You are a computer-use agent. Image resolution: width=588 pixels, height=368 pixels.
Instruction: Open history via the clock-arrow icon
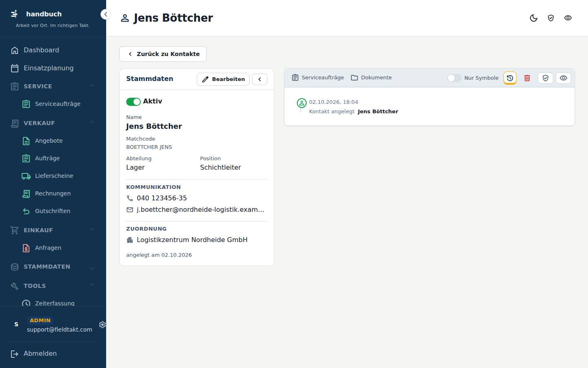tap(510, 78)
